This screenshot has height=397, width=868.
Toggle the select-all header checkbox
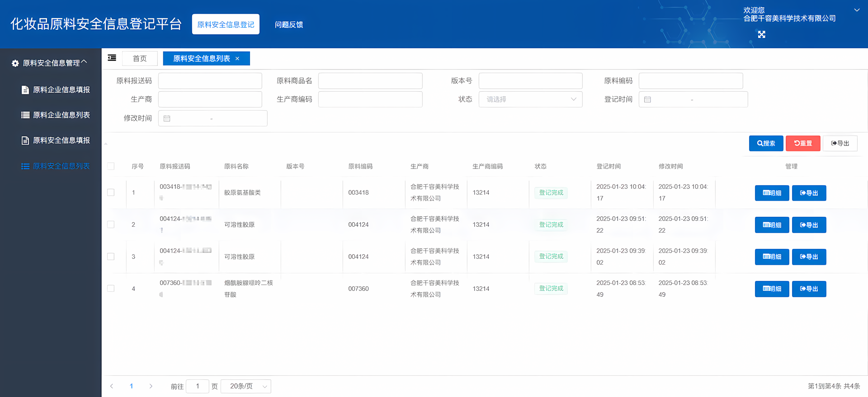coord(111,166)
